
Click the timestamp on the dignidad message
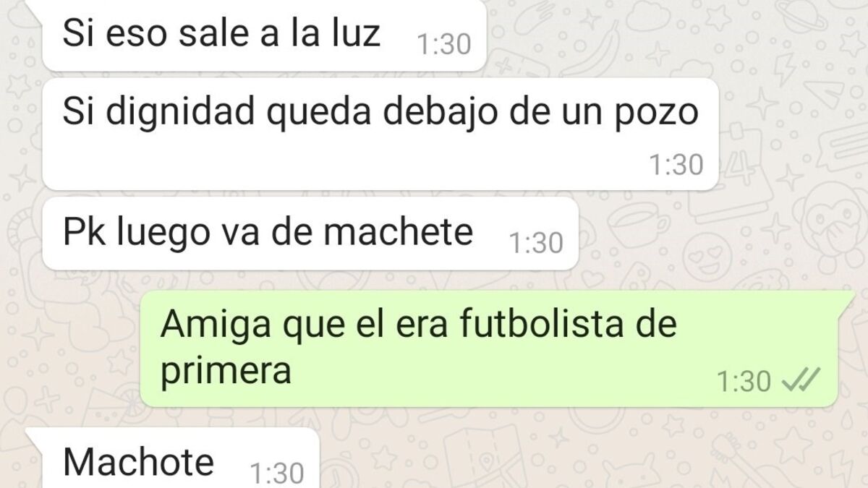coord(676,165)
